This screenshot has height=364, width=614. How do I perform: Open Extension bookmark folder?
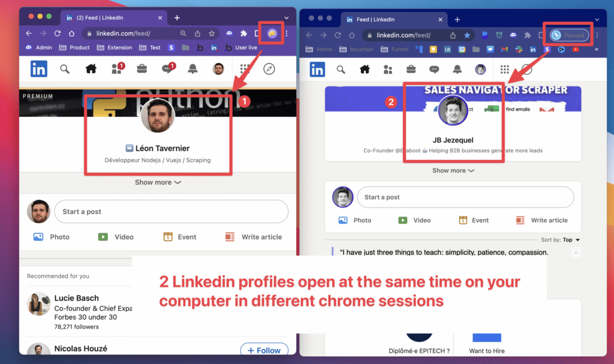(x=115, y=47)
